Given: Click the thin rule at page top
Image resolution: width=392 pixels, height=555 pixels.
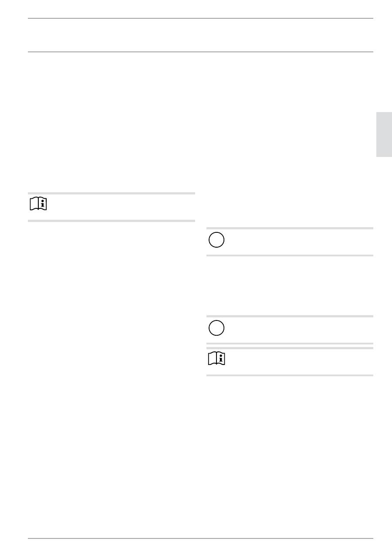Looking at the screenshot, I should (200, 18).
